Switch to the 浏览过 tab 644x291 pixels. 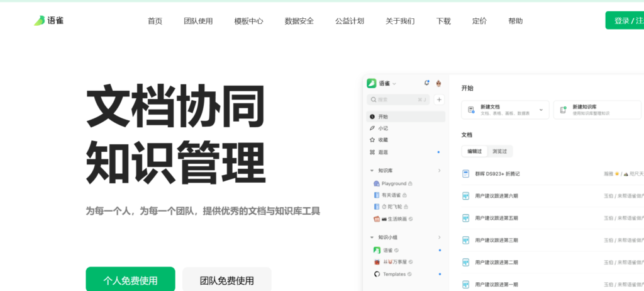point(500,151)
